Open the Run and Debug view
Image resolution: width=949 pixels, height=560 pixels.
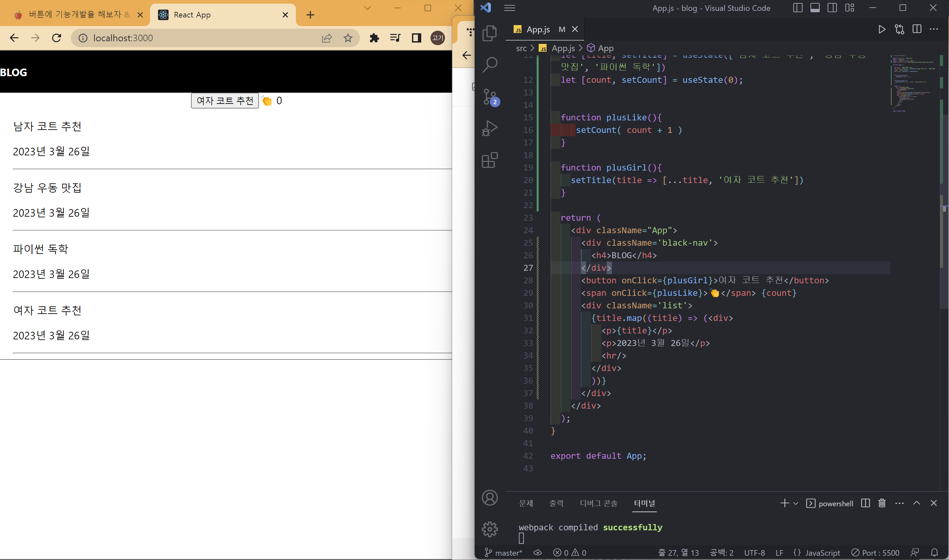click(490, 129)
